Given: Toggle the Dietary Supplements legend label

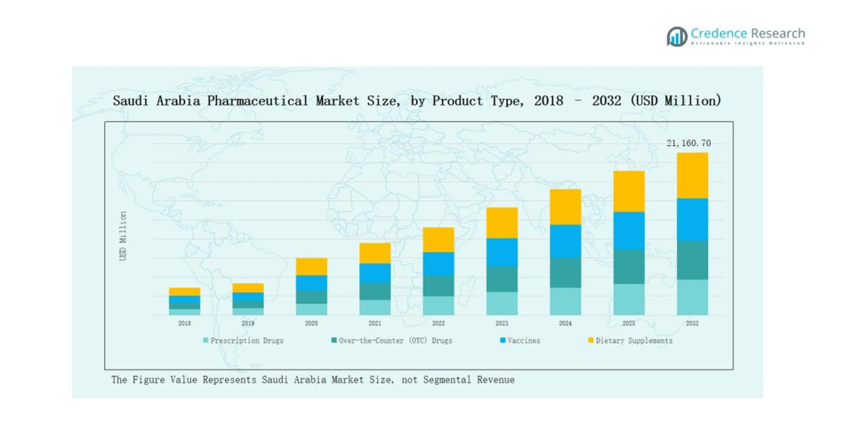Looking at the screenshot, I should coord(634,341).
